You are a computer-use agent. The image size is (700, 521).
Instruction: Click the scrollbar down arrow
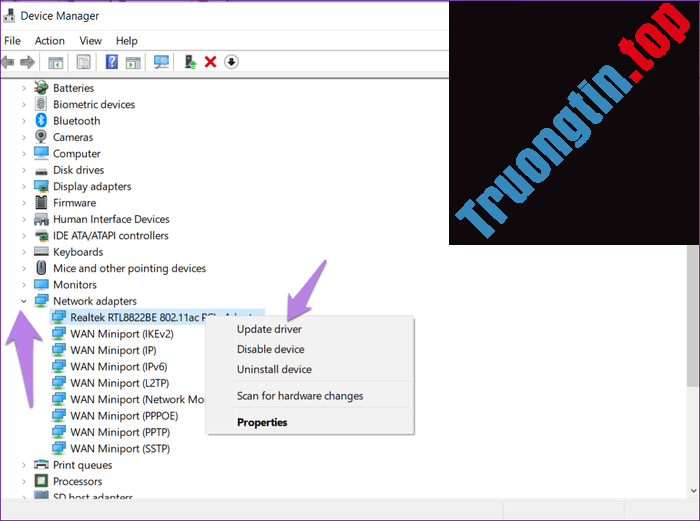693,490
